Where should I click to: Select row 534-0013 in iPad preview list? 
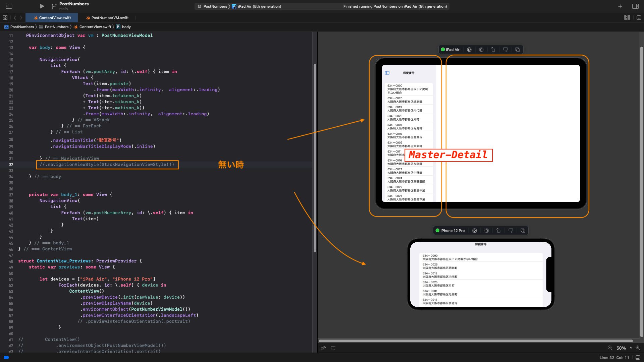click(408, 109)
